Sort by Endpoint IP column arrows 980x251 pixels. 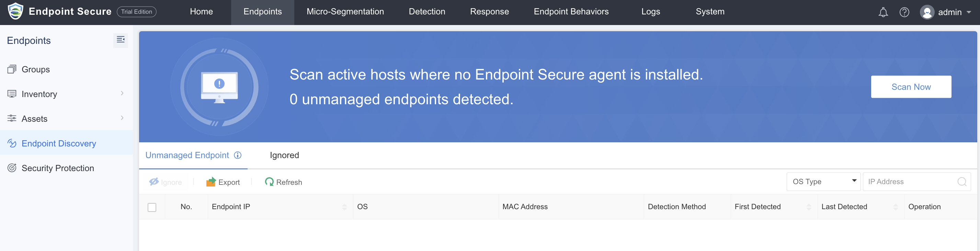click(344, 207)
